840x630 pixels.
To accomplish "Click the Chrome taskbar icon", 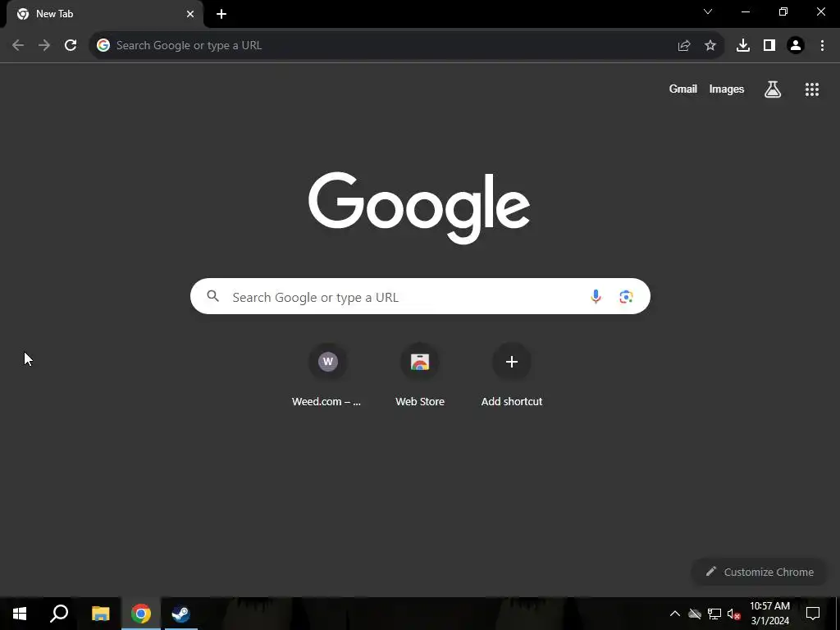I will pyautogui.click(x=141, y=614).
